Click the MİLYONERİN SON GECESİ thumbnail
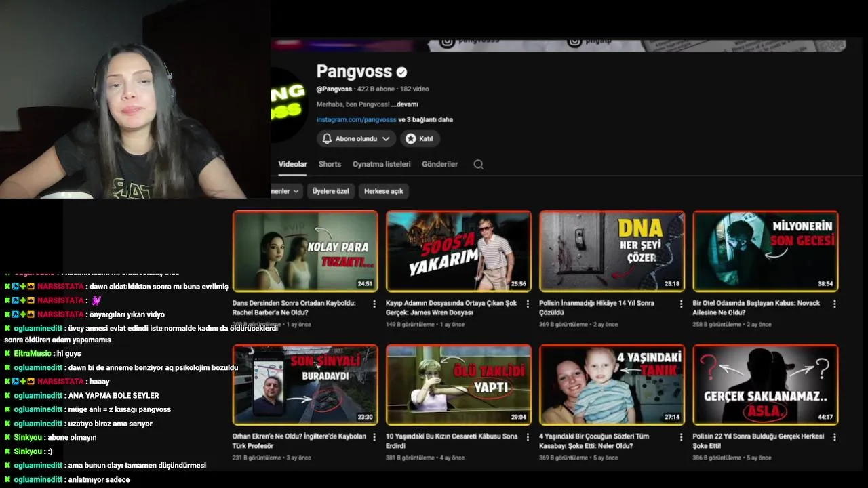Image resolution: width=868 pixels, height=488 pixels. click(765, 251)
